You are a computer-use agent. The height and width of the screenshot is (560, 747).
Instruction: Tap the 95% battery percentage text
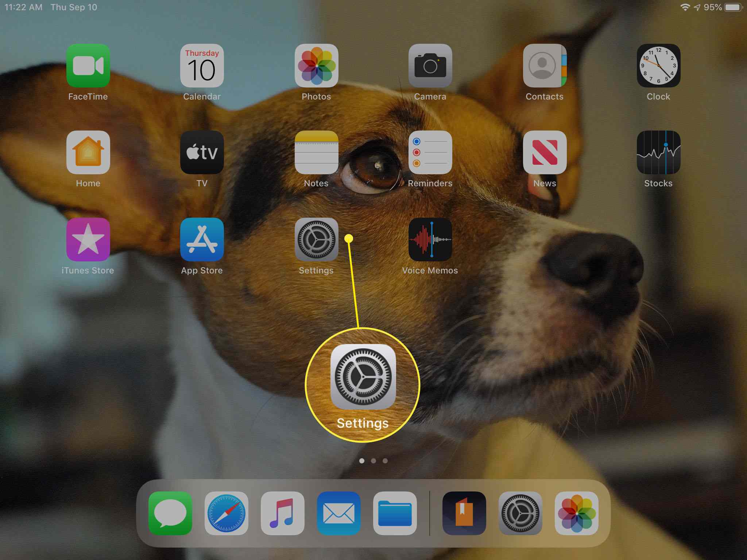coord(713,7)
